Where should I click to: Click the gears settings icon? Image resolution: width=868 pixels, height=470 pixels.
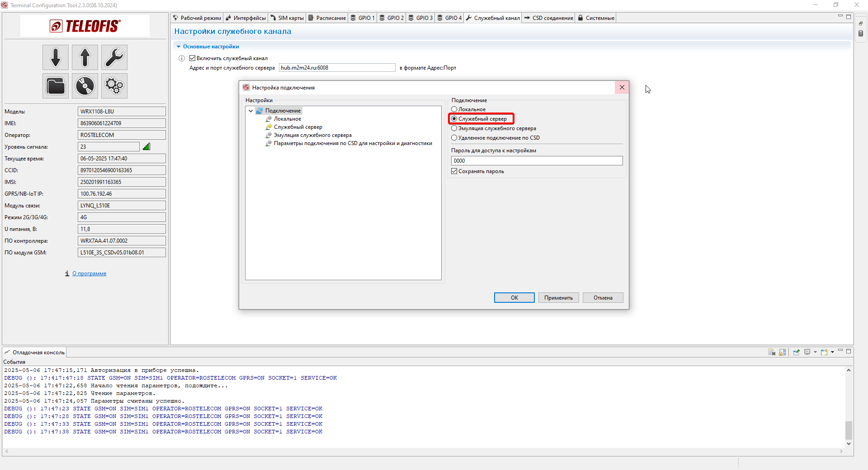pos(114,86)
